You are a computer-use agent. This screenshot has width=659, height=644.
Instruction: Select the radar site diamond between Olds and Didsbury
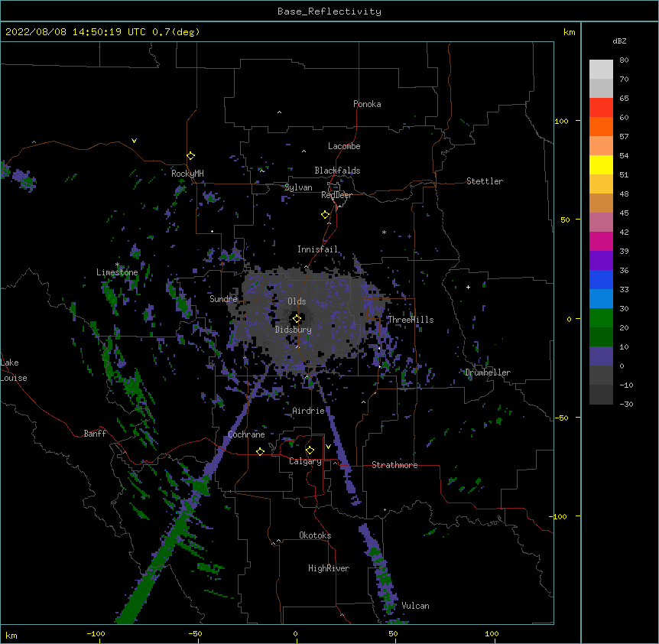click(297, 319)
